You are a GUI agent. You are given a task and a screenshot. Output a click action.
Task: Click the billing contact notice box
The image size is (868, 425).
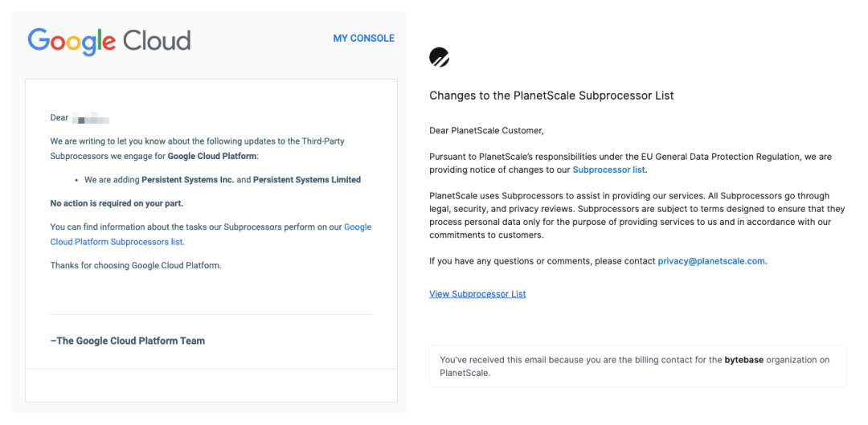(x=637, y=366)
